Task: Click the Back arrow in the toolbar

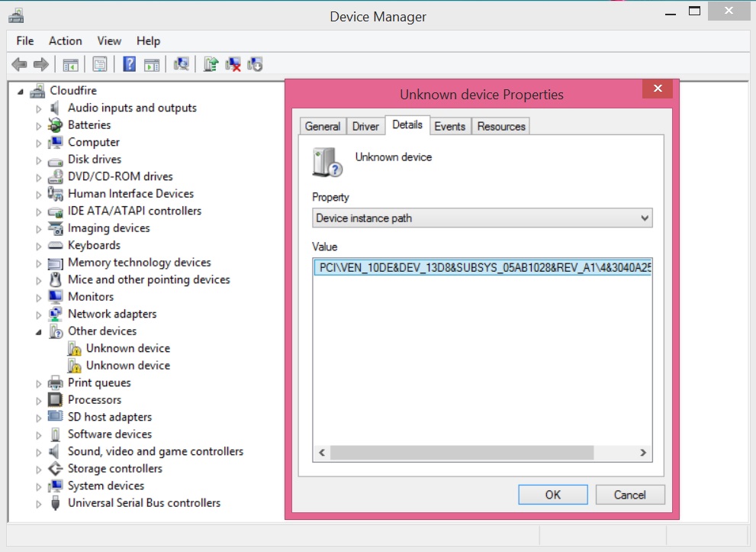Action: point(20,65)
